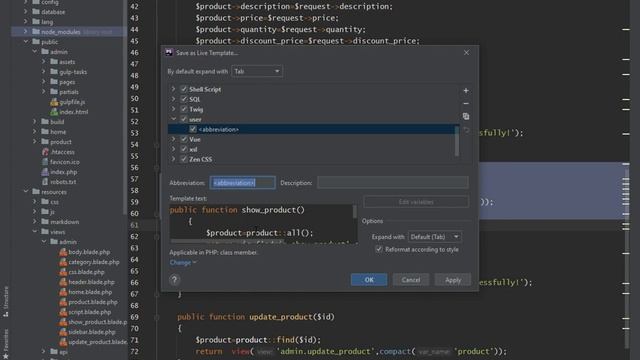Open body.blade.php file
Screen dimensions: 640x360
tap(89, 252)
